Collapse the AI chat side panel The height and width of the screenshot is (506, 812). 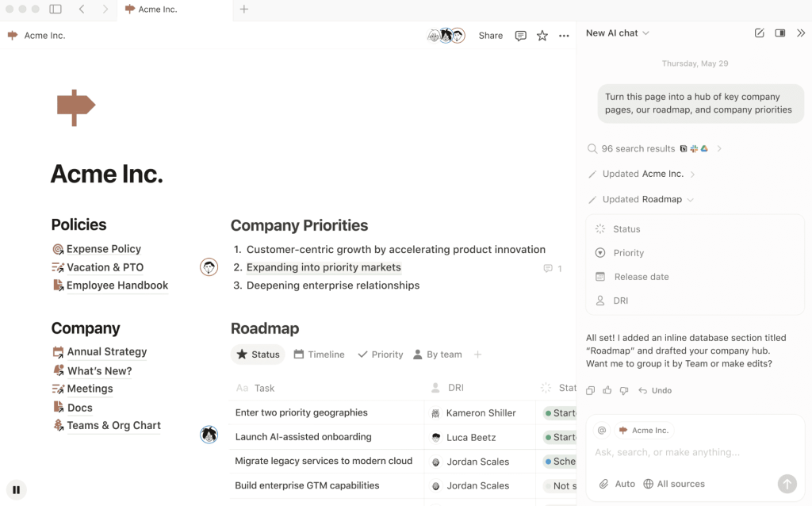point(800,33)
